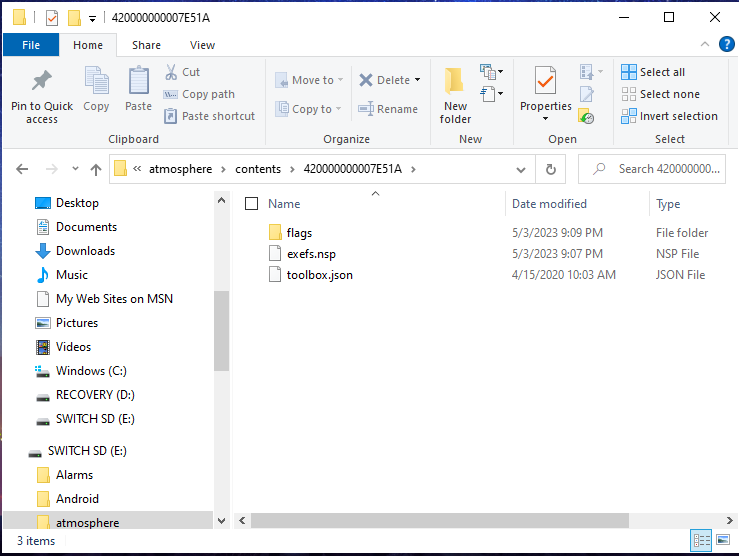
Task: Go back with the Back arrow
Action: click(22, 169)
